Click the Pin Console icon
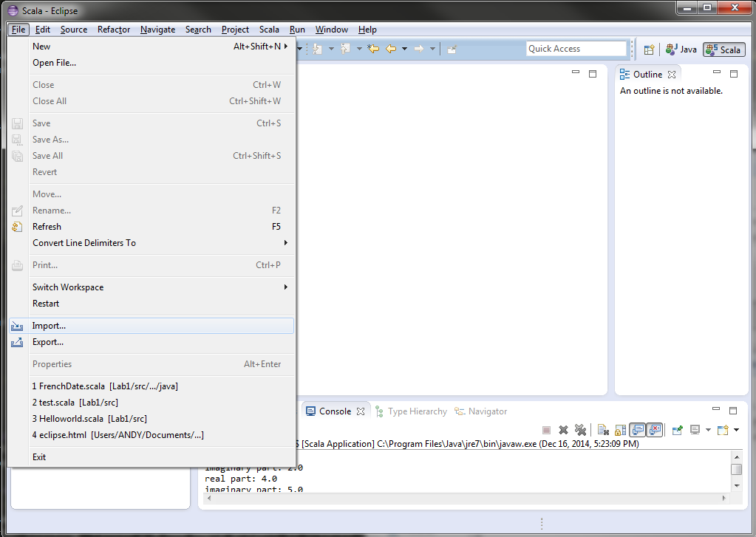 [677, 430]
